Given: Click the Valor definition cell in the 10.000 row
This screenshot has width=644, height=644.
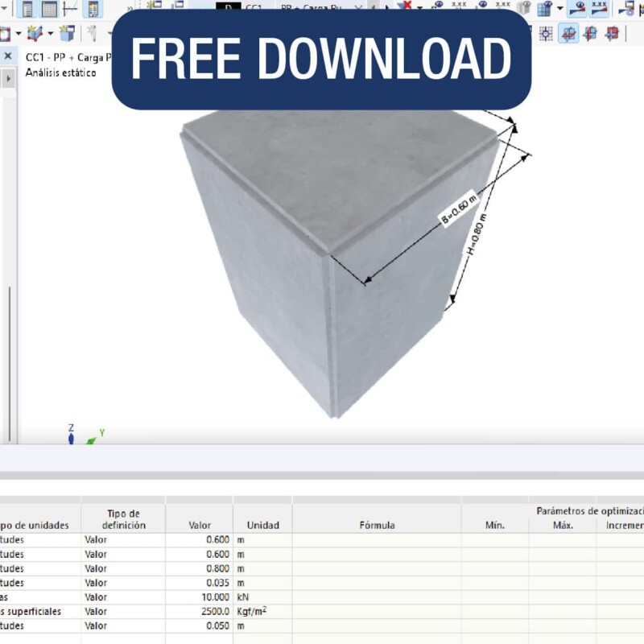Looking at the screenshot, I should [x=123, y=597].
